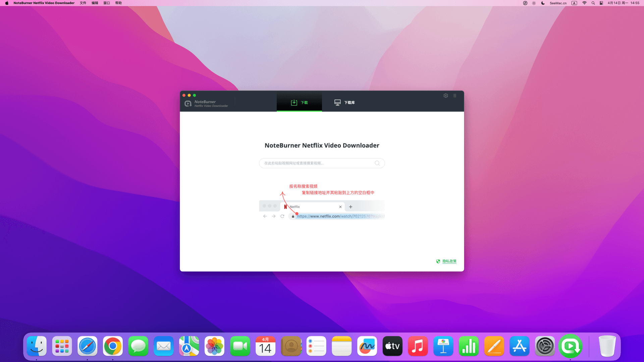Switch to the 下载库 library tab
This screenshot has height=362, width=644.
344,103
